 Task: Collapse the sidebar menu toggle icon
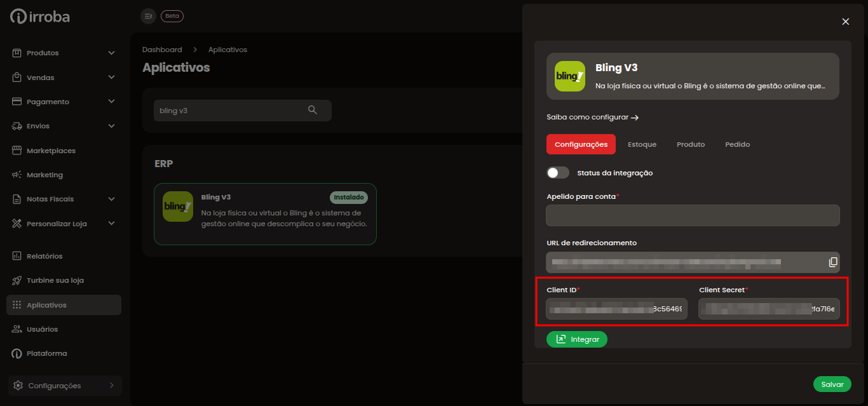(148, 16)
